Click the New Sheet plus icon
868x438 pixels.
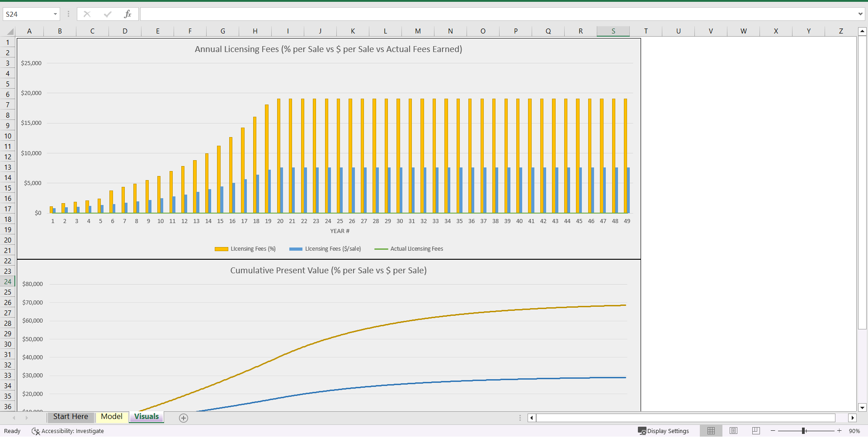184,418
